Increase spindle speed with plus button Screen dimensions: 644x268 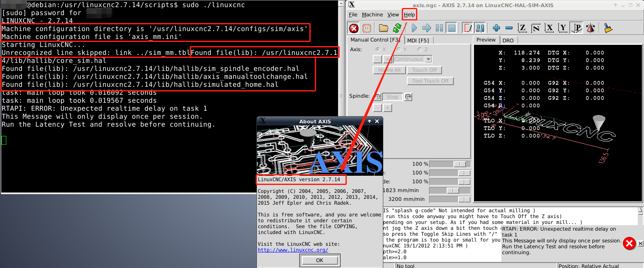387,108
